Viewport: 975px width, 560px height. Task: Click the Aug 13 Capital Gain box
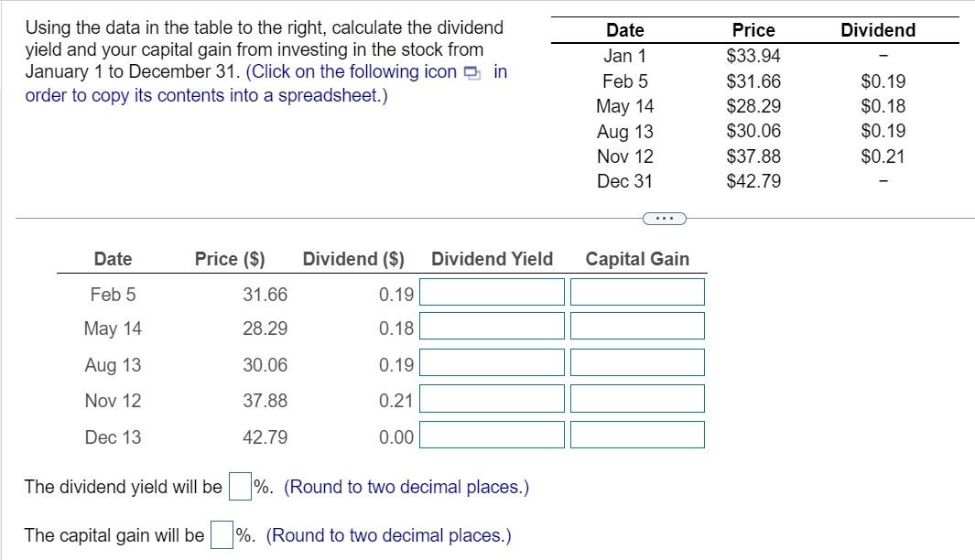[636, 362]
